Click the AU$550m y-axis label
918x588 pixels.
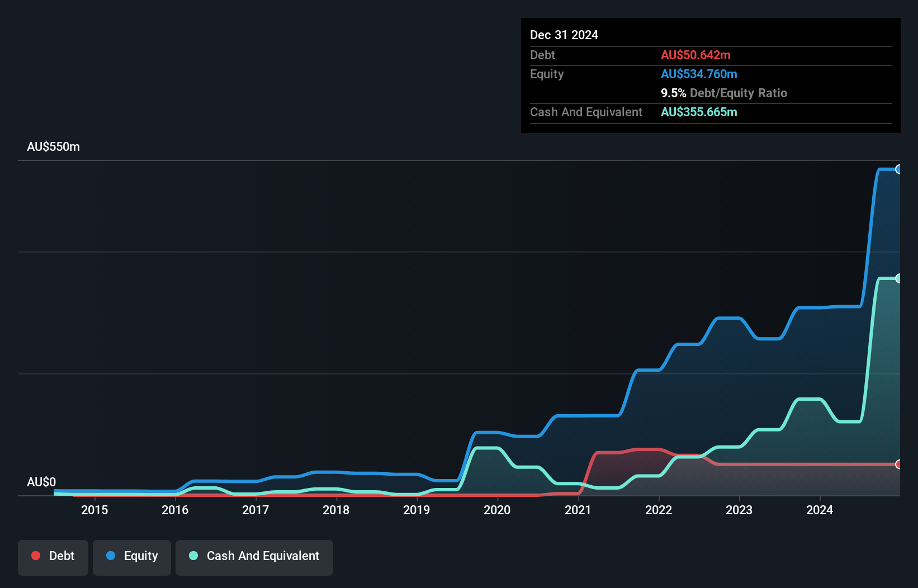point(54,147)
